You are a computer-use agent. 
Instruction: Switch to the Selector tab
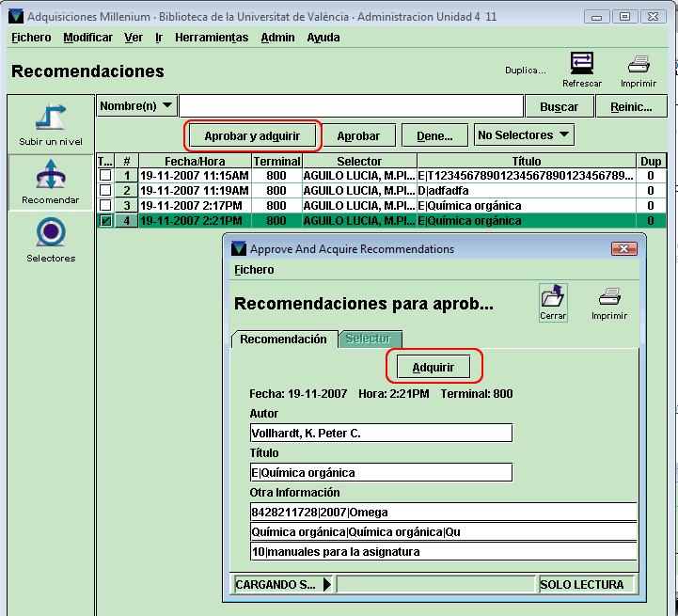(369, 339)
